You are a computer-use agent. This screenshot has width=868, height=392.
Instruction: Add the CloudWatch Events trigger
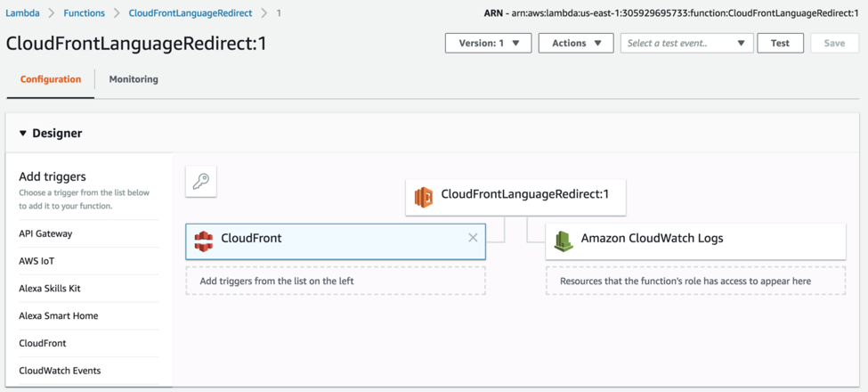(x=60, y=371)
